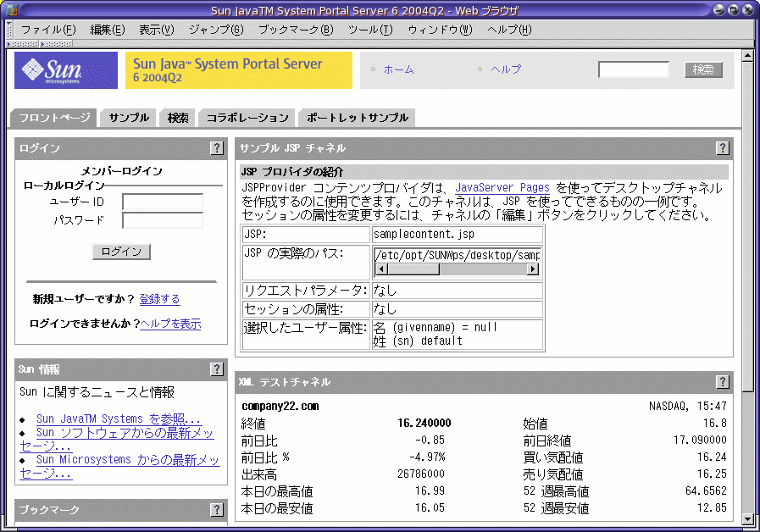Click the Sun Microsystems logo
The height and width of the screenshot is (532, 760).
coord(66,70)
